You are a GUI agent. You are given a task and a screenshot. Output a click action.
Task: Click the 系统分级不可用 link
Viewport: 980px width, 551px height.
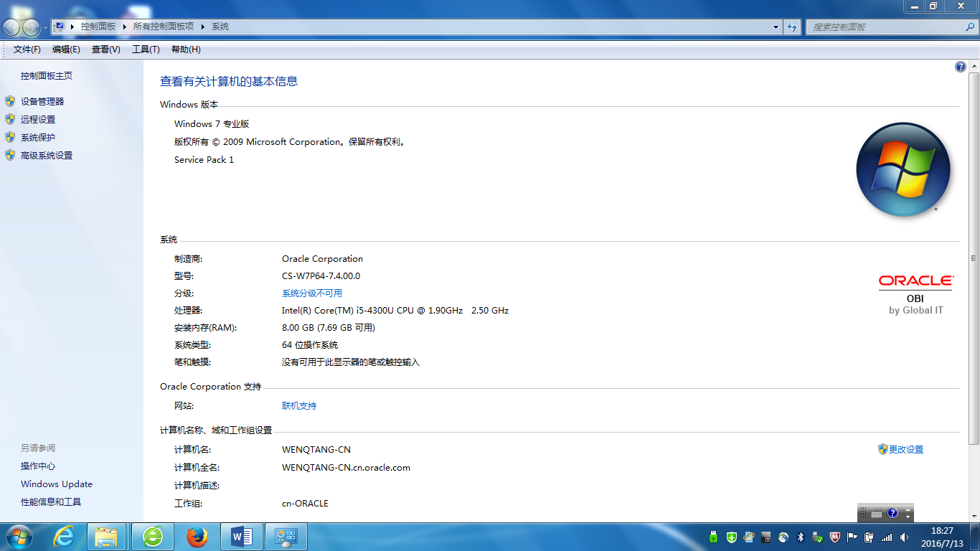point(312,293)
